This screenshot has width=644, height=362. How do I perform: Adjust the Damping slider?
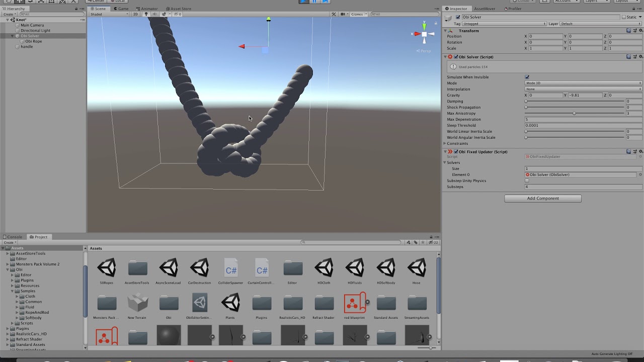[575, 101]
